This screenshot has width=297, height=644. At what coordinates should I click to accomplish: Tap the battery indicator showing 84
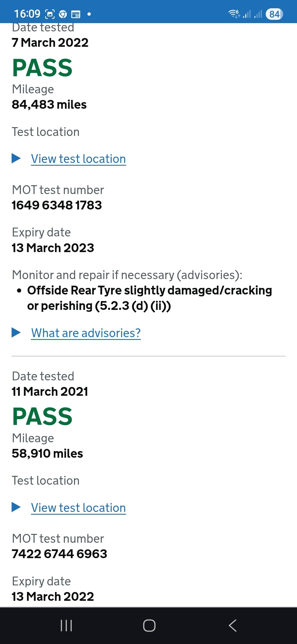click(x=274, y=14)
